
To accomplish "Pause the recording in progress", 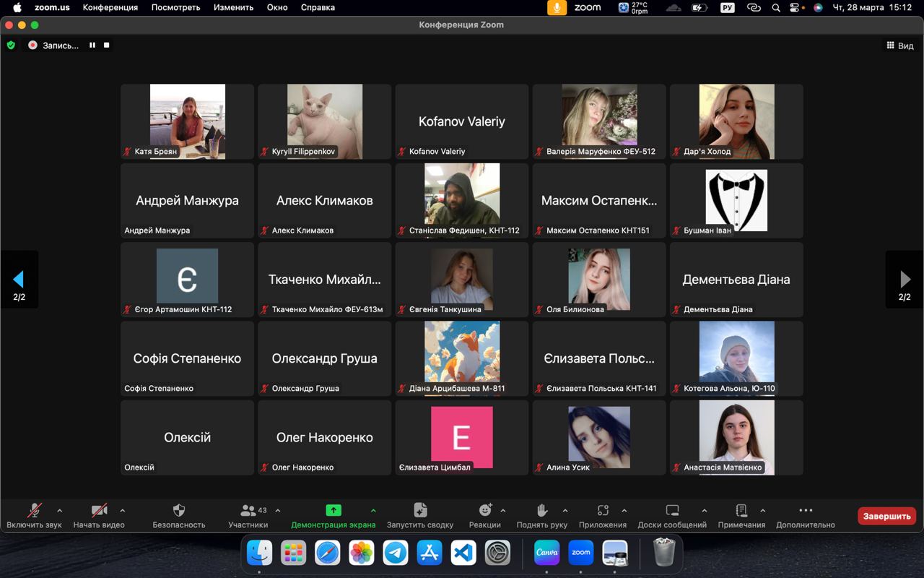I will point(92,45).
